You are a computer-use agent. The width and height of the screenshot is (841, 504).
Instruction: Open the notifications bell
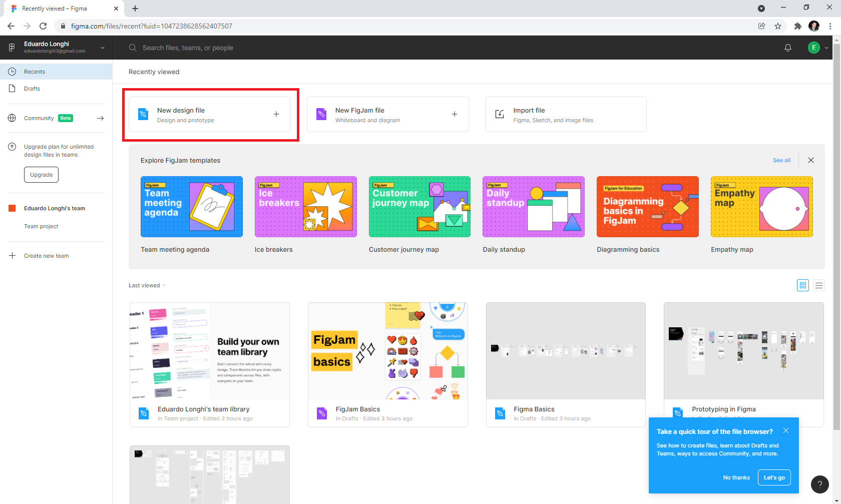(x=788, y=48)
